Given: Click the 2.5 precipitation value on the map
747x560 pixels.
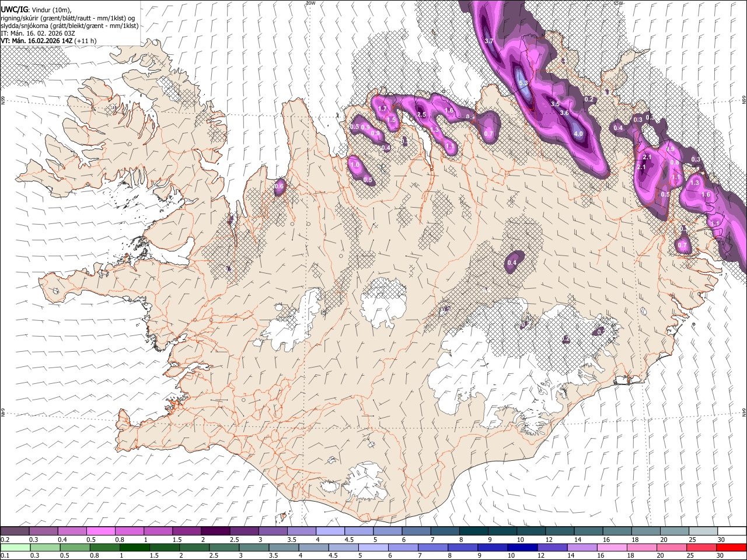Looking at the screenshot, I should (x=421, y=114).
